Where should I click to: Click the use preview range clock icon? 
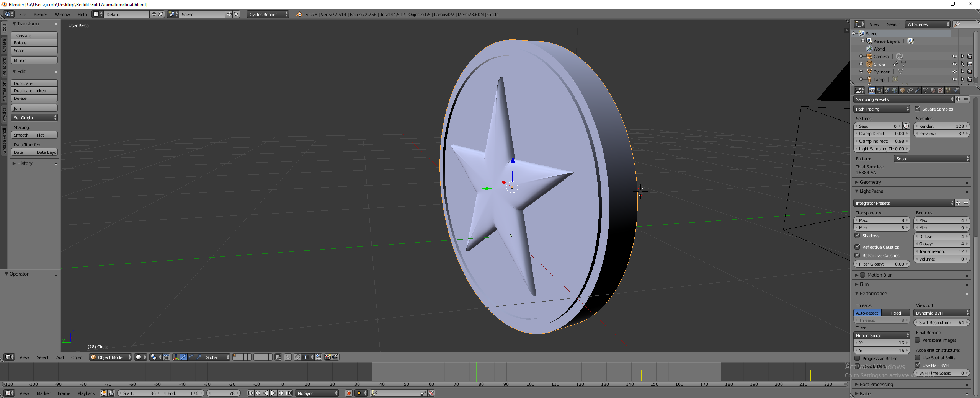click(103, 393)
